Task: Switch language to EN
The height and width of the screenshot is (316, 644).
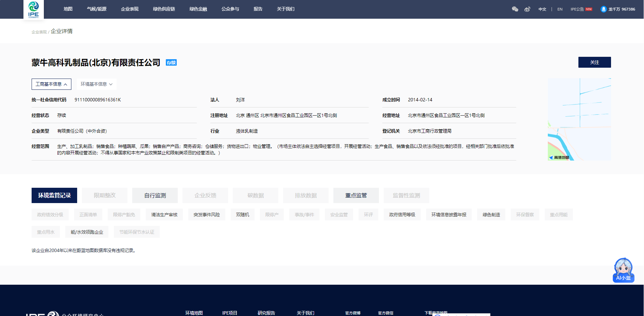Action: tap(560, 9)
